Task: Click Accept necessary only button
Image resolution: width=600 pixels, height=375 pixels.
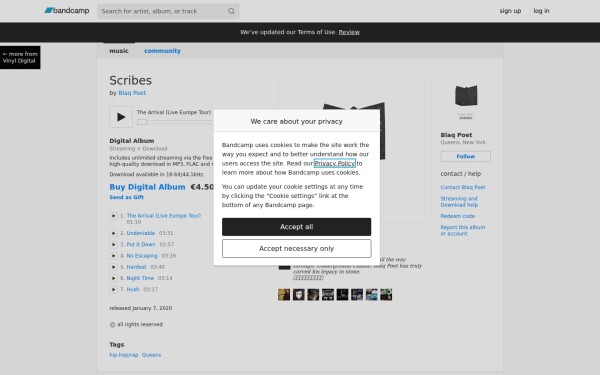Action: [297, 248]
